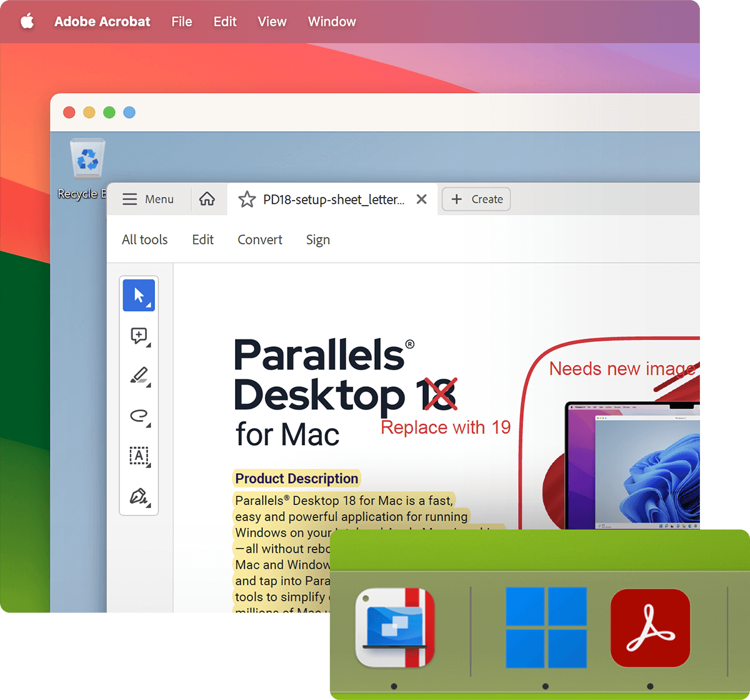Switch to the All tools tab
This screenshot has height=700, width=750.
click(144, 239)
